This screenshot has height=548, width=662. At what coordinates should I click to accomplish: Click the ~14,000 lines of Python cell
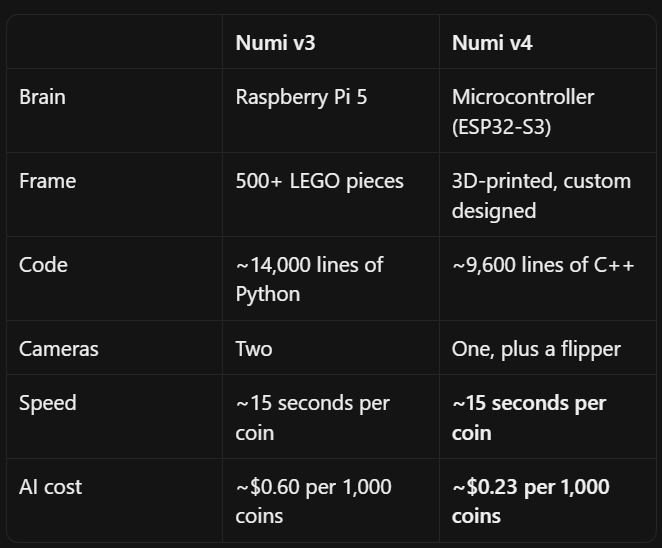click(x=331, y=279)
